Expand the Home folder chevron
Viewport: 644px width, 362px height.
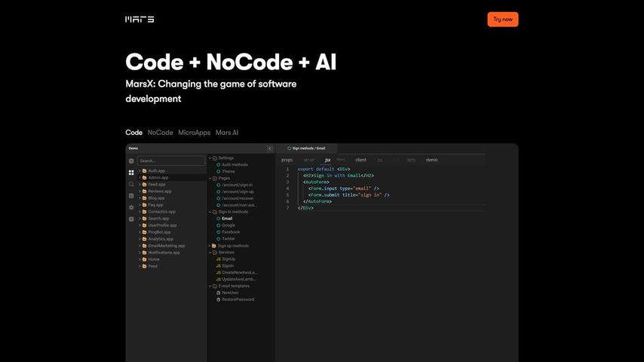[140, 259]
